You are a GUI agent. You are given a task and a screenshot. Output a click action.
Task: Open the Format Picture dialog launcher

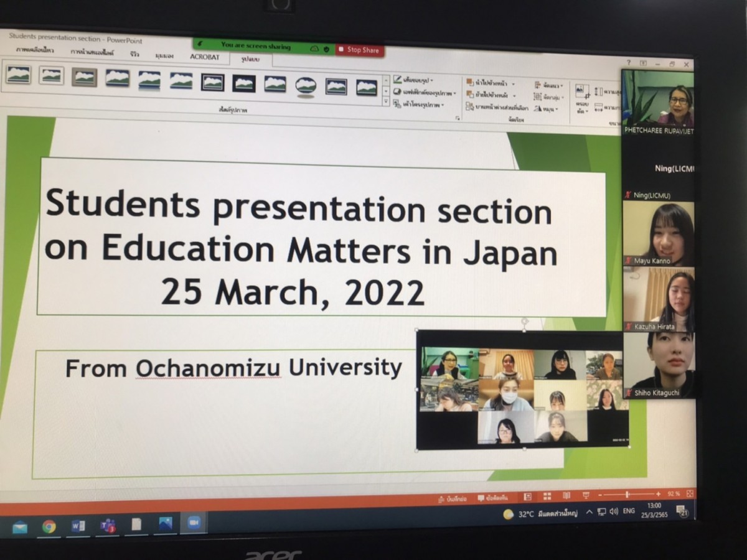tap(458, 117)
